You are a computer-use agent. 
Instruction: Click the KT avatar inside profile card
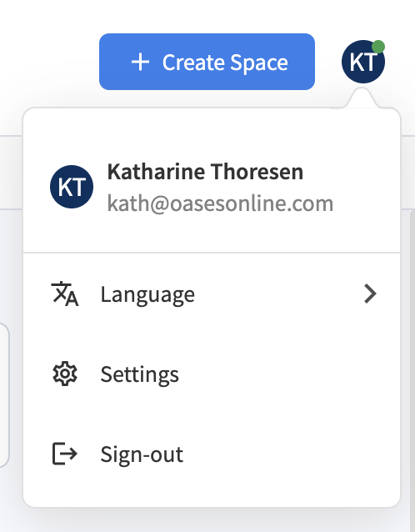pos(72,187)
